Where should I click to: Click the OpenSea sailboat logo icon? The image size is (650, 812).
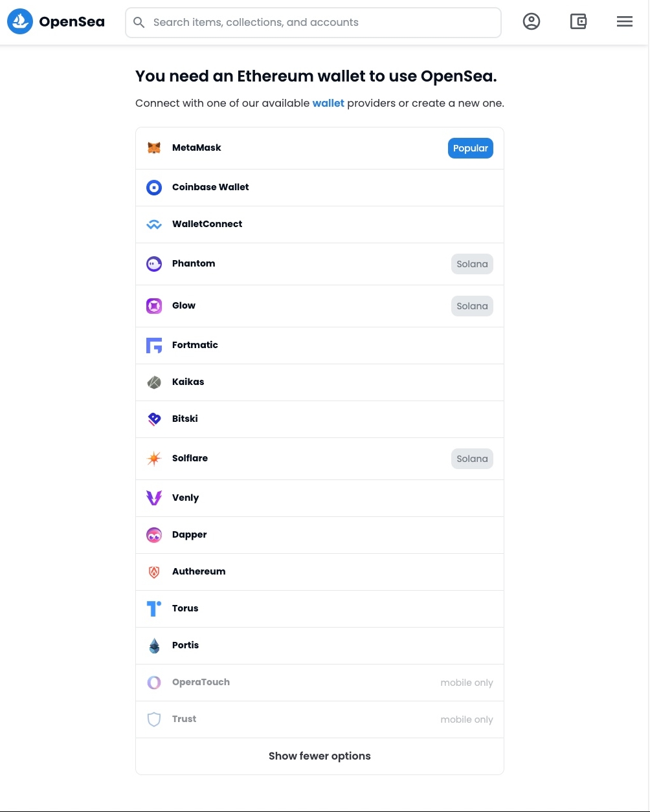pos(20,22)
